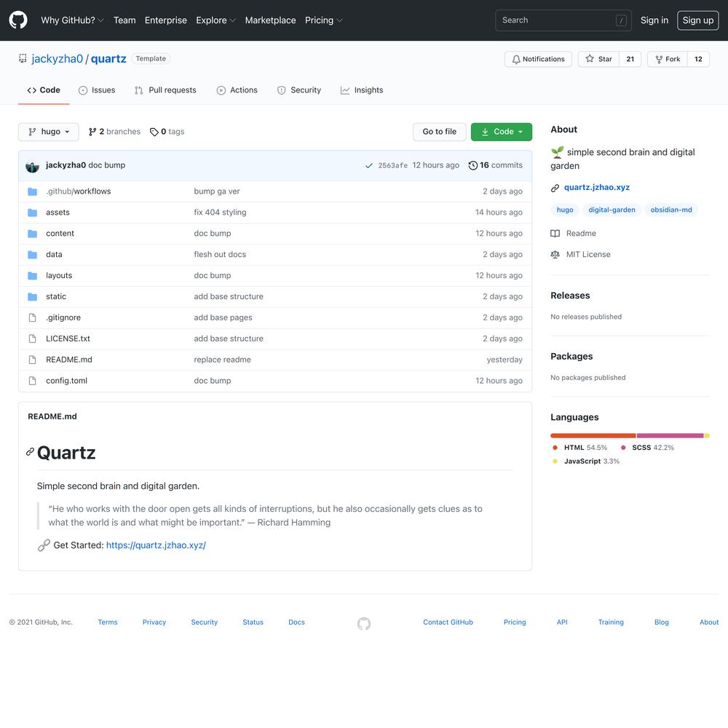Click the Team link in header

(124, 20)
